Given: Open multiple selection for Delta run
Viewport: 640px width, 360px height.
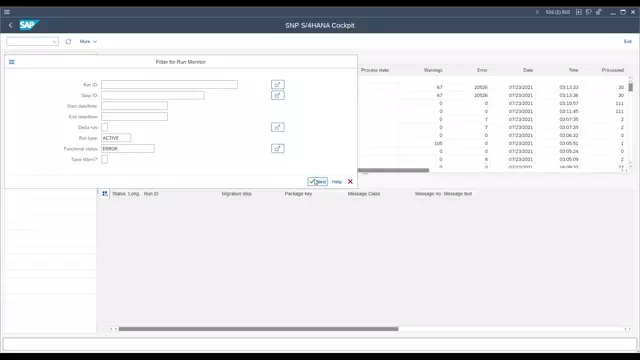Looking at the screenshot, I should [278, 127].
